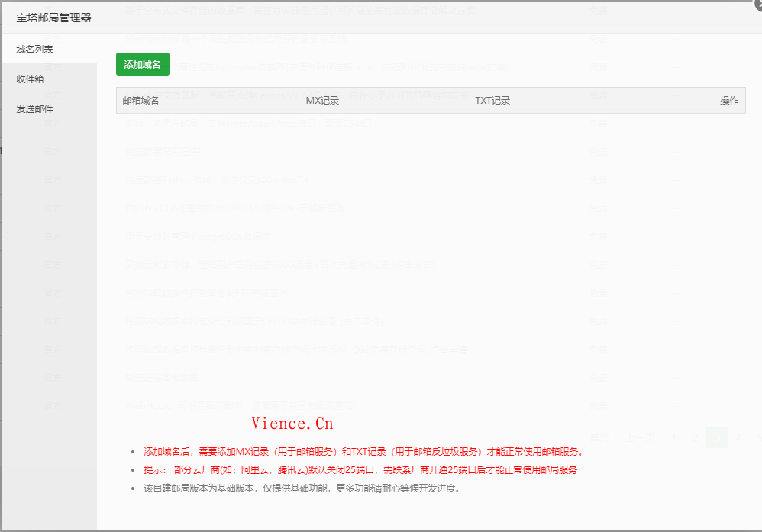Image resolution: width=762 pixels, height=532 pixels.
Task: Click the 首页 pagination link behind the dialog
Action: (x=600, y=437)
